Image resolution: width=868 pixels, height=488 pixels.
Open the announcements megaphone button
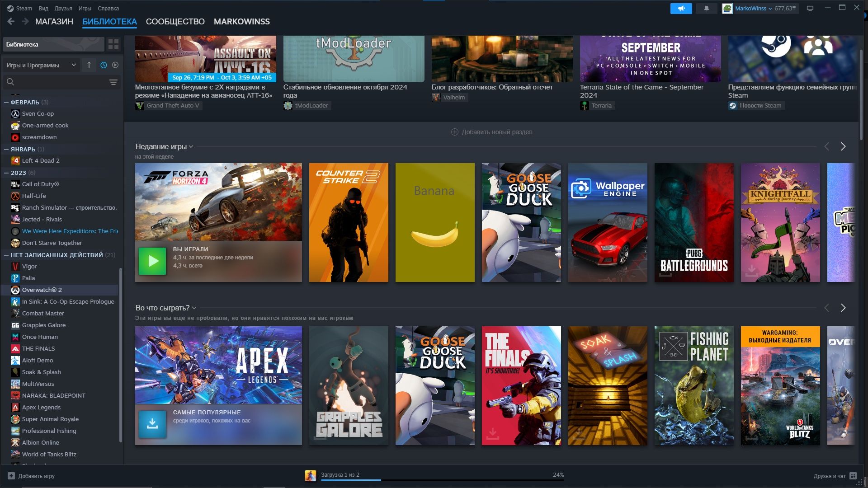tap(681, 8)
